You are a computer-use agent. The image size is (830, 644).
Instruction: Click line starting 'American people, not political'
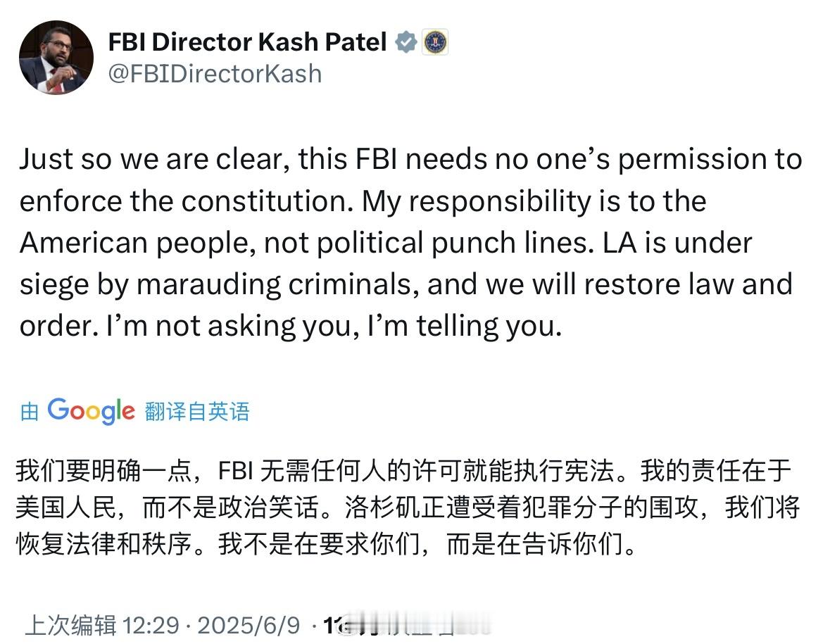pos(386,243)
